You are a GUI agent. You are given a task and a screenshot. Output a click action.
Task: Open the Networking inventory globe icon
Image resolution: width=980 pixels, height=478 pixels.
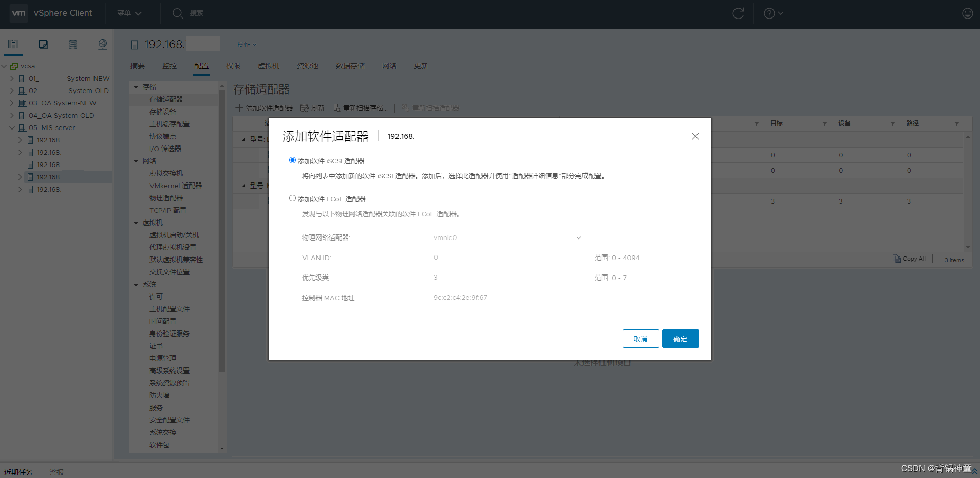click(102, 44)
